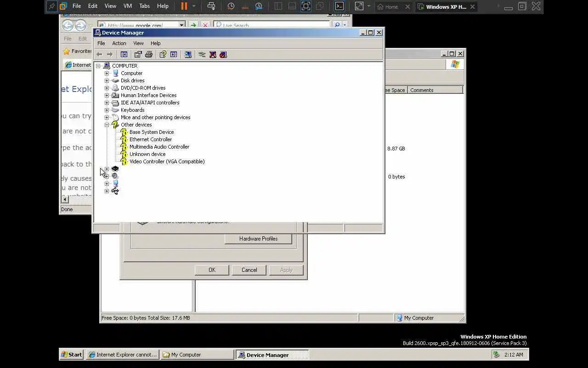
Task: Collapse the Other devices category
Action: point(107,125)
